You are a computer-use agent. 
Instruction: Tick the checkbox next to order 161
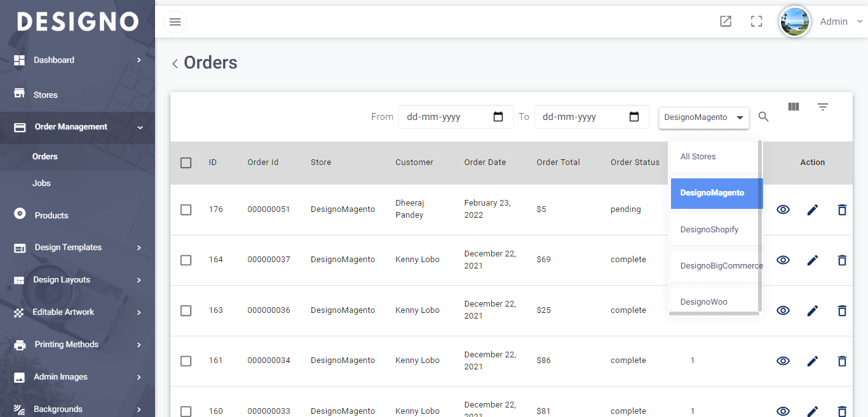click(186, 361)
